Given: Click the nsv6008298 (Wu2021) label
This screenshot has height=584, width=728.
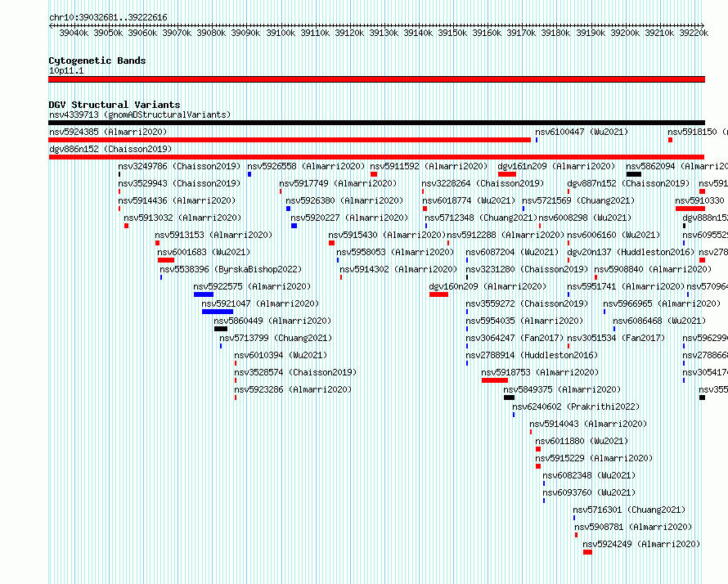Looking at the screenshot, I should point(585,218).
